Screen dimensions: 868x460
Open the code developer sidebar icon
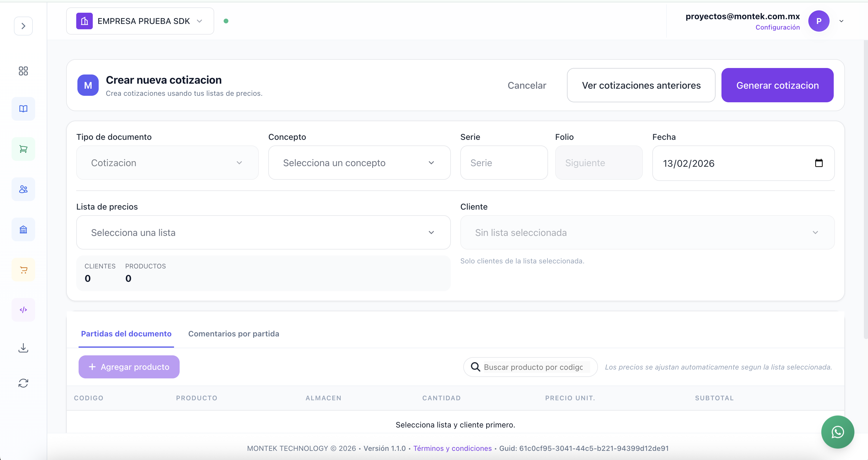(23, 310)
